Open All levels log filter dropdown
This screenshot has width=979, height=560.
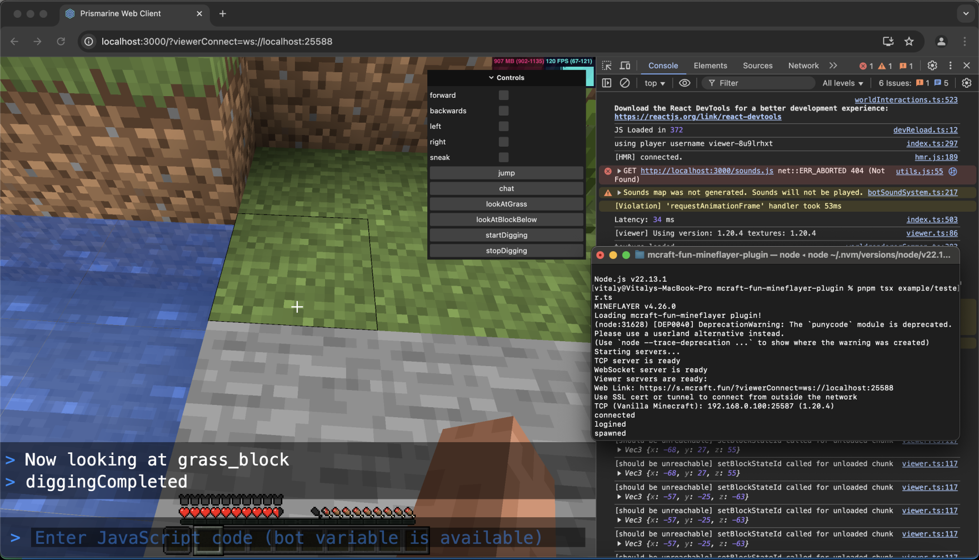click(x=843, y=83)
